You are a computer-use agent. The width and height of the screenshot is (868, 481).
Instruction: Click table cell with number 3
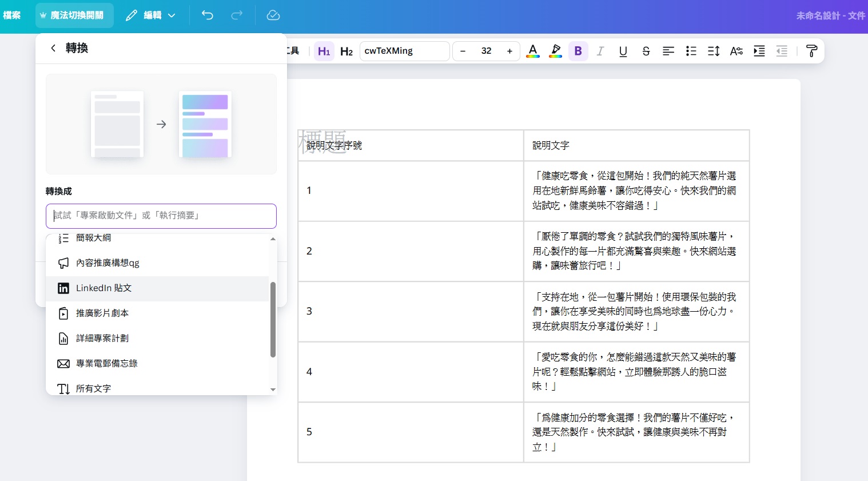click(411, 312)
